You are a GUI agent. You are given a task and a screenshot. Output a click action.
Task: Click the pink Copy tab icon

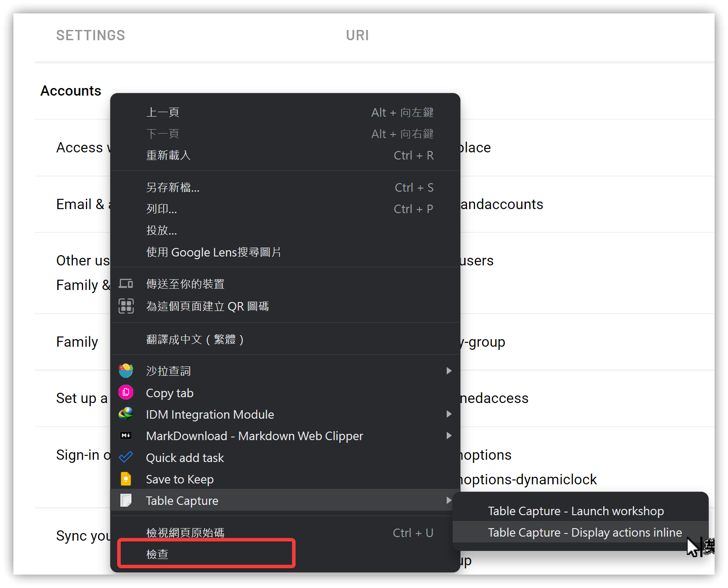pos(126,392)
